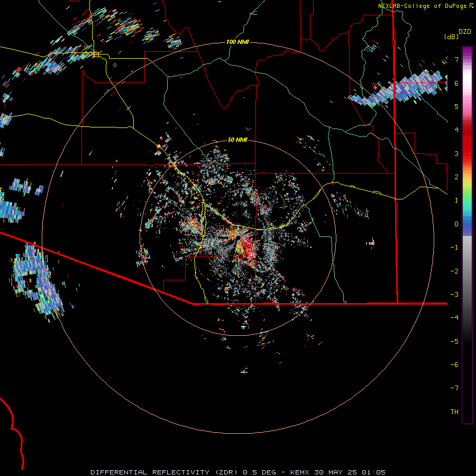Click the -4 value on the scale
Image resolution: width=476 pixels, height=476 pixels.
click(x=454, y=318)
